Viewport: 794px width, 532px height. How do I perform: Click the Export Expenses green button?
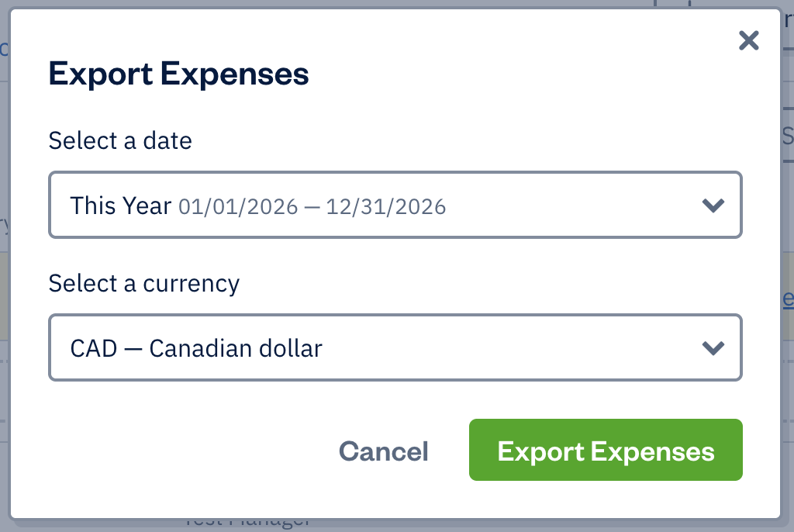[x=606, y=450]
